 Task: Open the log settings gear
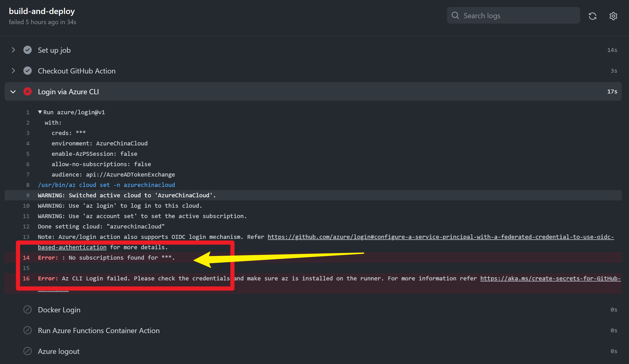click(x=613, y=16)
